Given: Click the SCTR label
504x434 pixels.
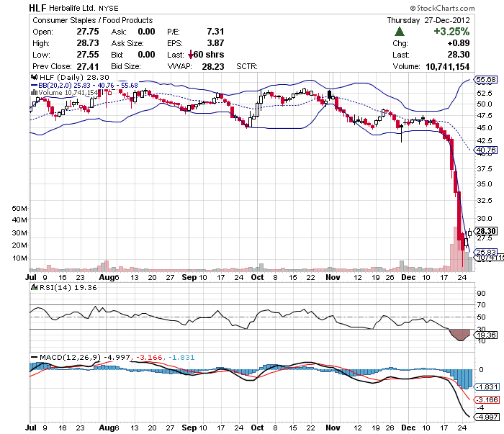Looking at the screenshot, I should [x=247, y=66].
